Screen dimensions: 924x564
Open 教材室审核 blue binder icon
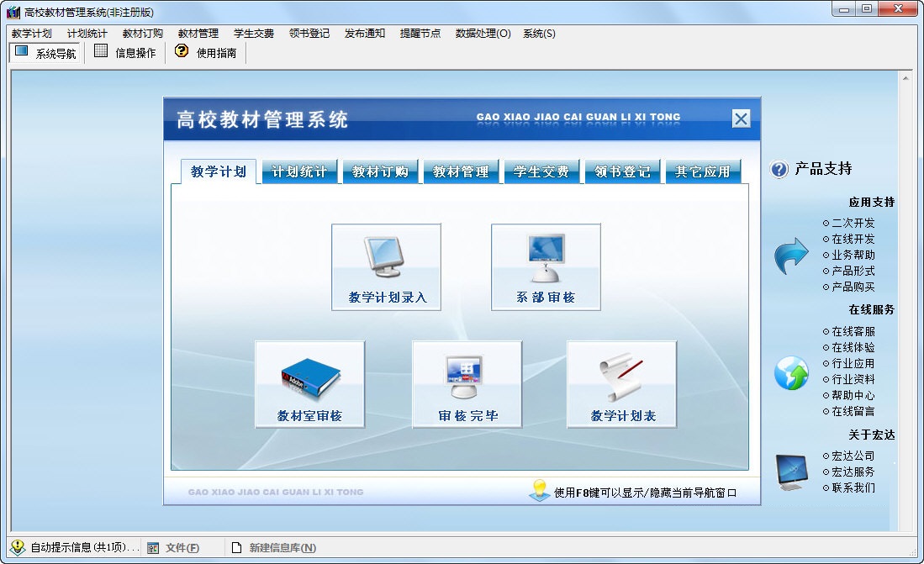(310, 377)
